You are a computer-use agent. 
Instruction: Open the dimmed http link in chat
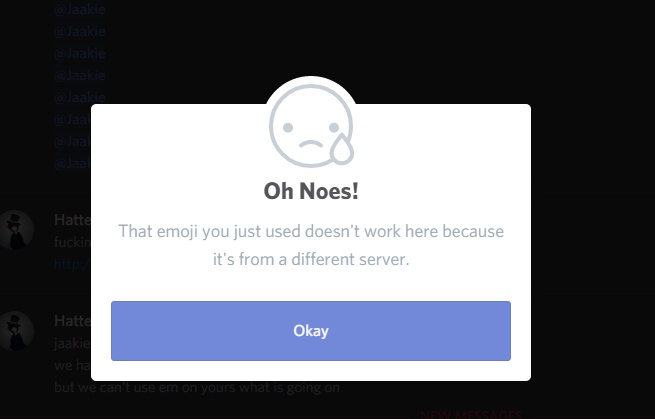pyautogui.click(x=73, y=264)
